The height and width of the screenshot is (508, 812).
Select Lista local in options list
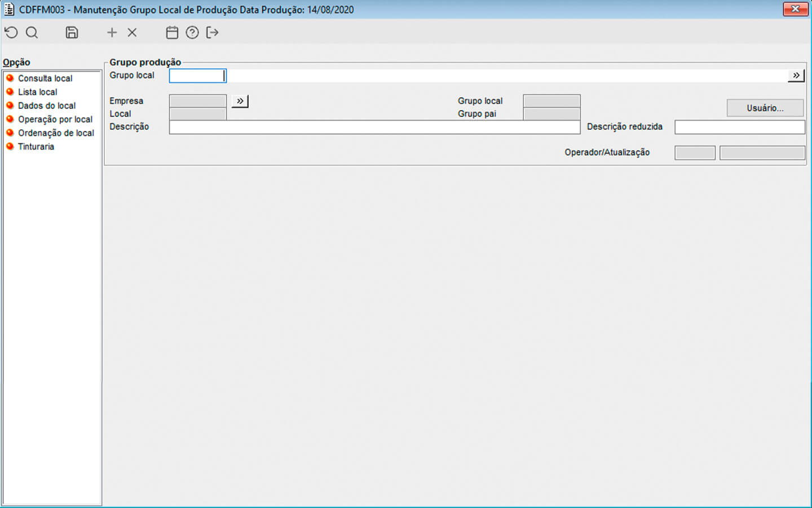(x=37, y=92)
